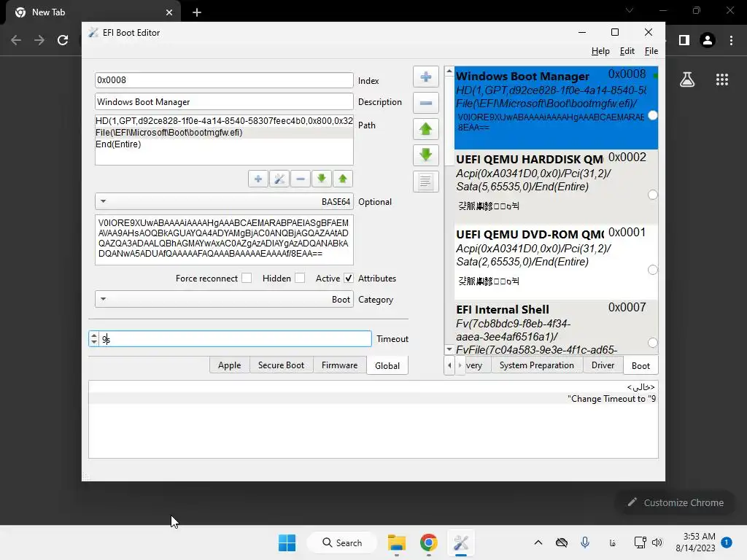Open the BASE64 optional format dropdown
Screen dimensions: 747x560
coord(225,201)
